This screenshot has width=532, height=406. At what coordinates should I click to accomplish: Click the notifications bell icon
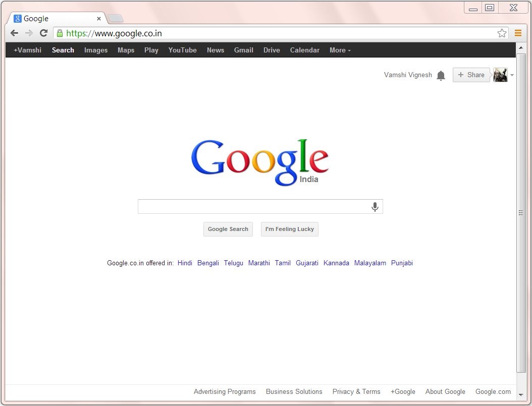pyautogui.click(x=441, y=75)
